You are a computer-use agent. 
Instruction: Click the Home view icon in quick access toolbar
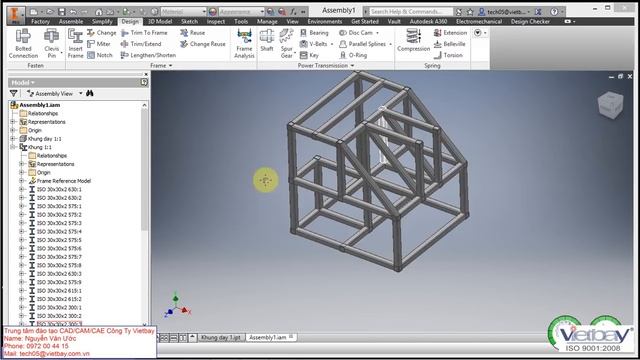tap(99, 12)
